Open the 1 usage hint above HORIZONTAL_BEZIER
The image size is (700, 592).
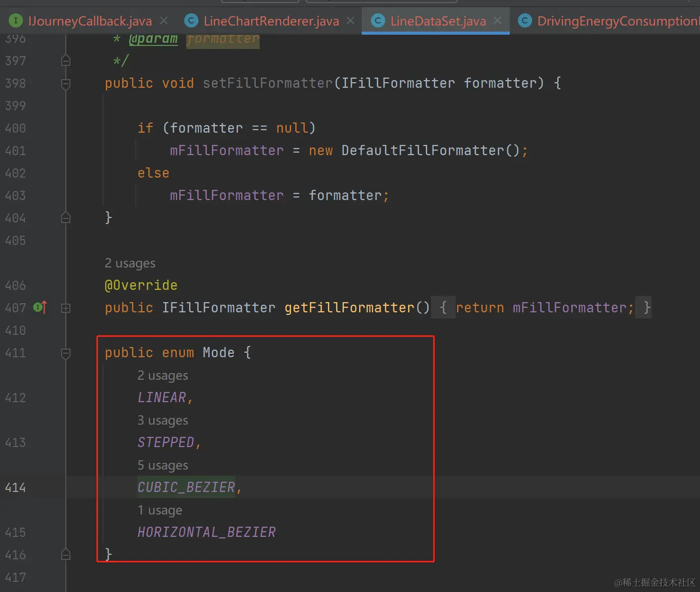[x=160, y=510]
